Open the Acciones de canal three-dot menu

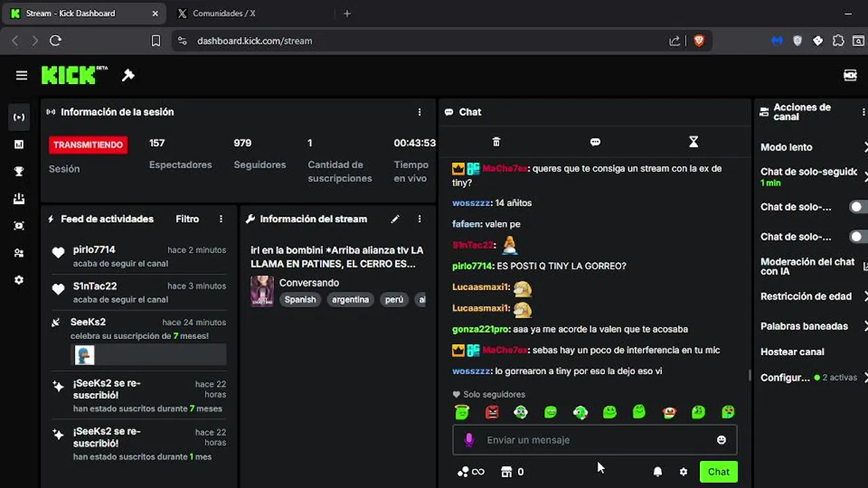[x=863, y=112]
